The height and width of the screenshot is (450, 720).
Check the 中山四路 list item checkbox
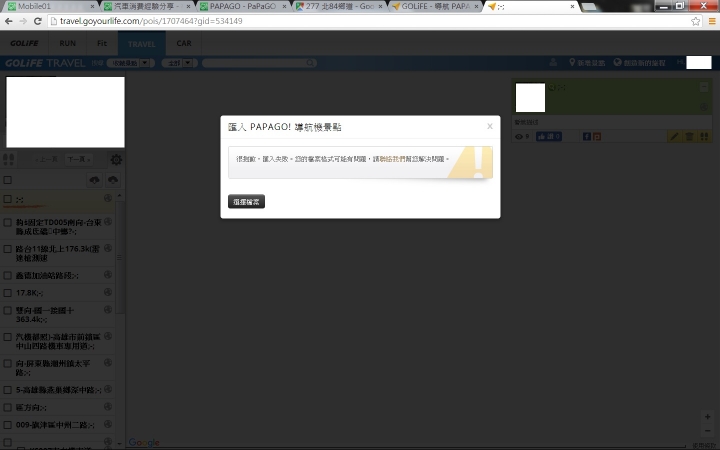[x=8, y=338]
